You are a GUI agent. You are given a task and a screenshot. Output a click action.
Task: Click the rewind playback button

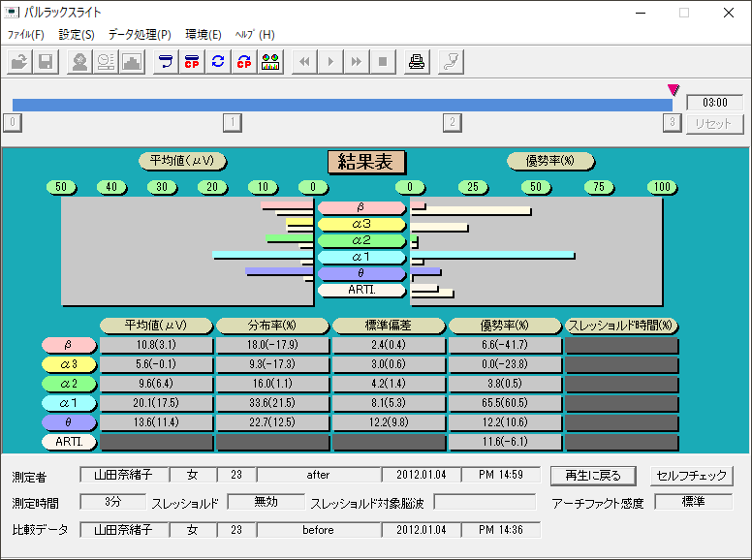pos(304,61)
